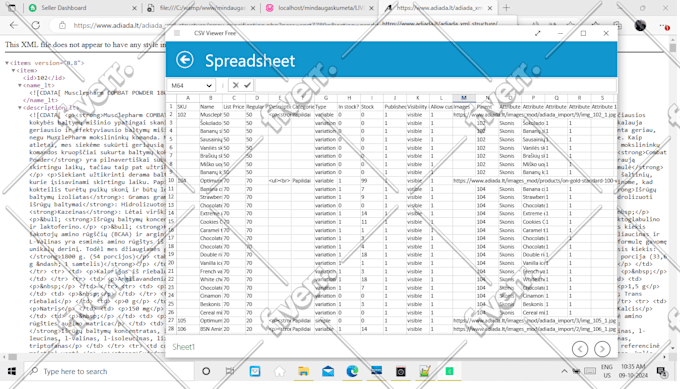Click the browser address bar URL

point(120,26)
